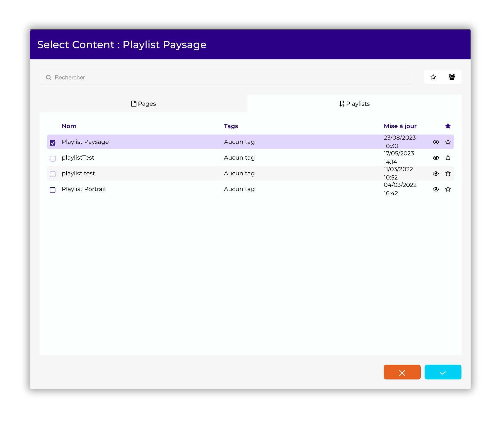Switch to the Pages tab
The width and height of the screenshot is (504, 421).
[x=144, y=104]
